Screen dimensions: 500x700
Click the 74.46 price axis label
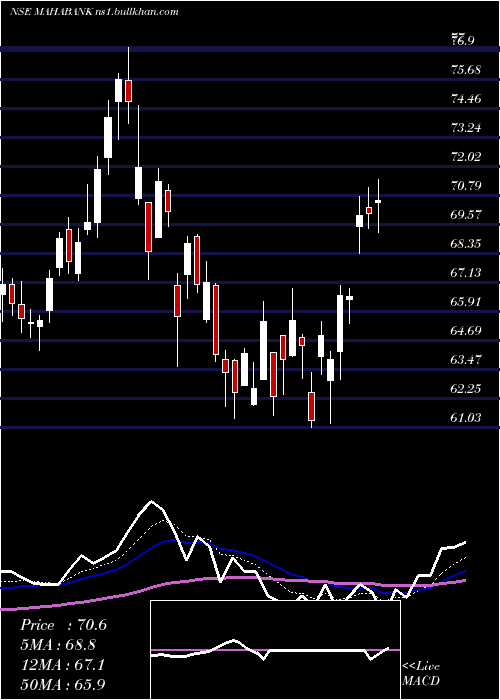coord(466,99)
